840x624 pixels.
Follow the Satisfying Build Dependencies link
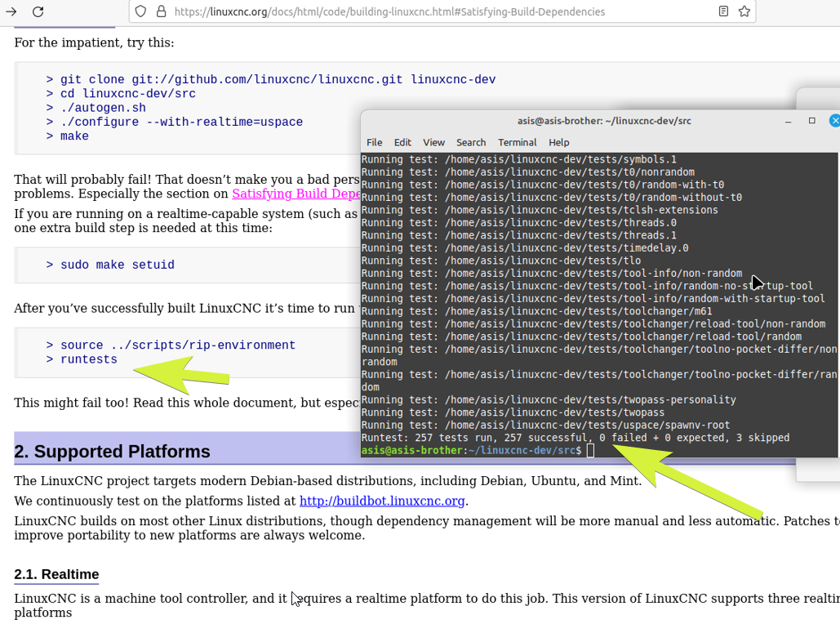pyautogui.click(x=296, y=194)
